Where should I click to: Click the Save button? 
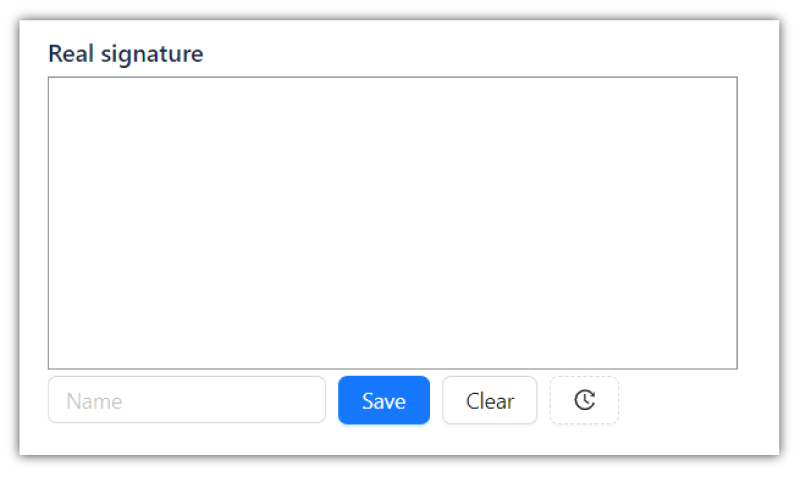(384, 400)
